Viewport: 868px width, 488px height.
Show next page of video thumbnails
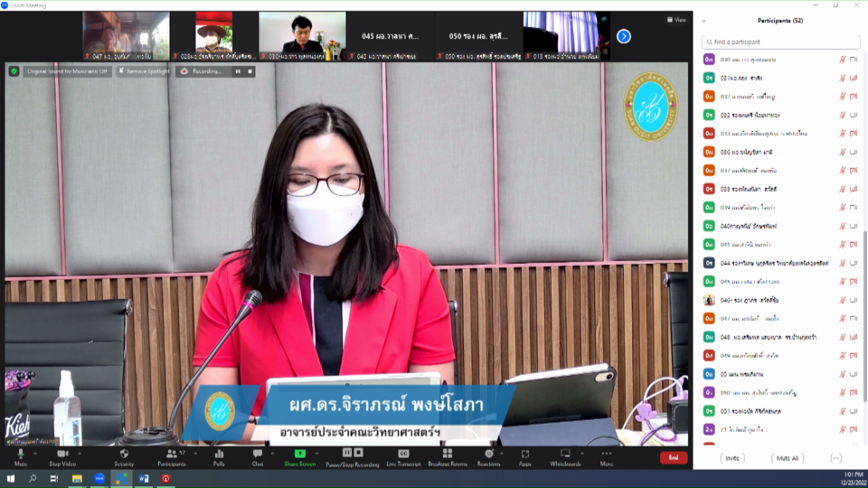point(624,36)
